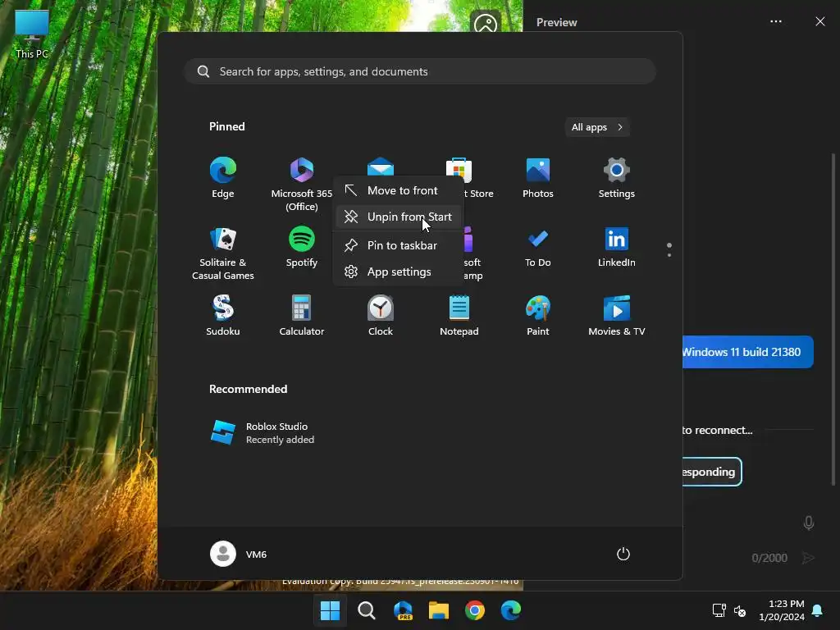Launch Solitaire & Casual Games
This screenshot has width=840, height=630.
click(x=223, y=253)
